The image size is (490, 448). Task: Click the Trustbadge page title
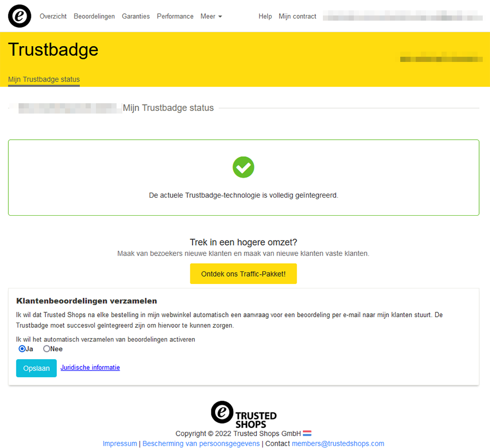53,50
